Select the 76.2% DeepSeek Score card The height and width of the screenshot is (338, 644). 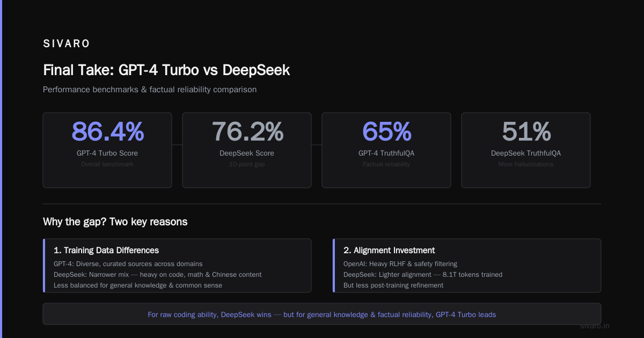tap(247, 150)
